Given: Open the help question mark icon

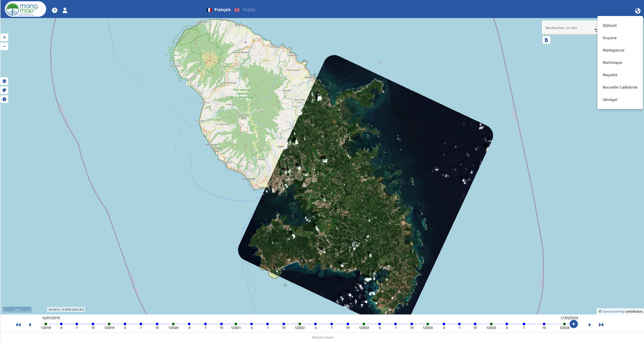Looking at the screenshot, I should click(x=54, y=10).
